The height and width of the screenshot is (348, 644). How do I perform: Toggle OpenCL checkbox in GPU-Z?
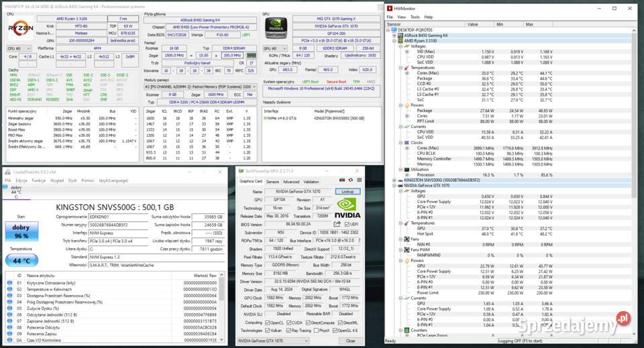(x=268, y=323)
